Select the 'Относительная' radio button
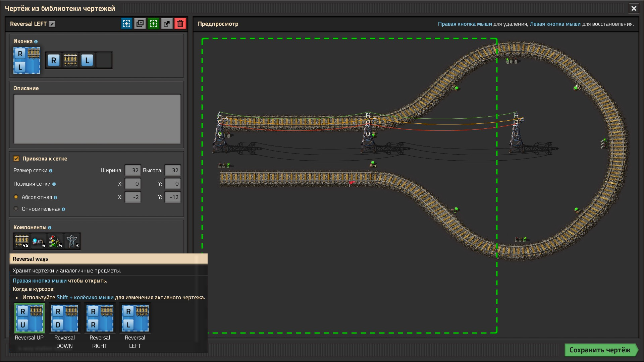Screen dimensions: 644x362 [16, 209]
